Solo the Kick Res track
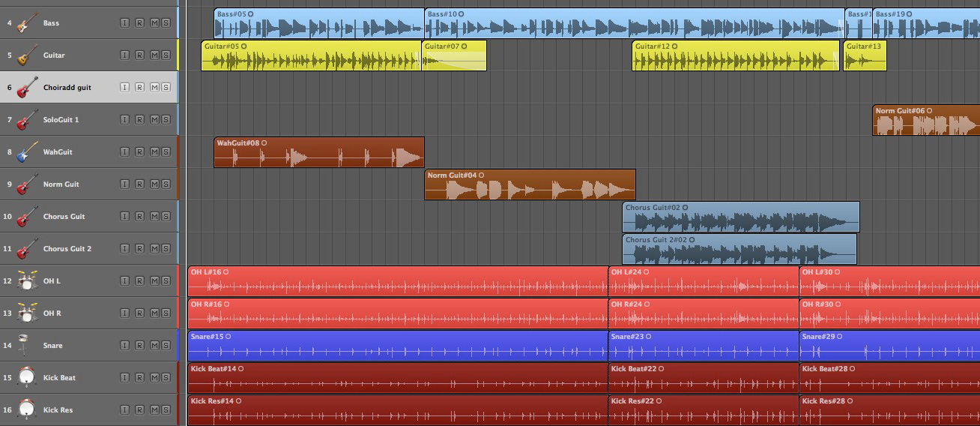 166,410
